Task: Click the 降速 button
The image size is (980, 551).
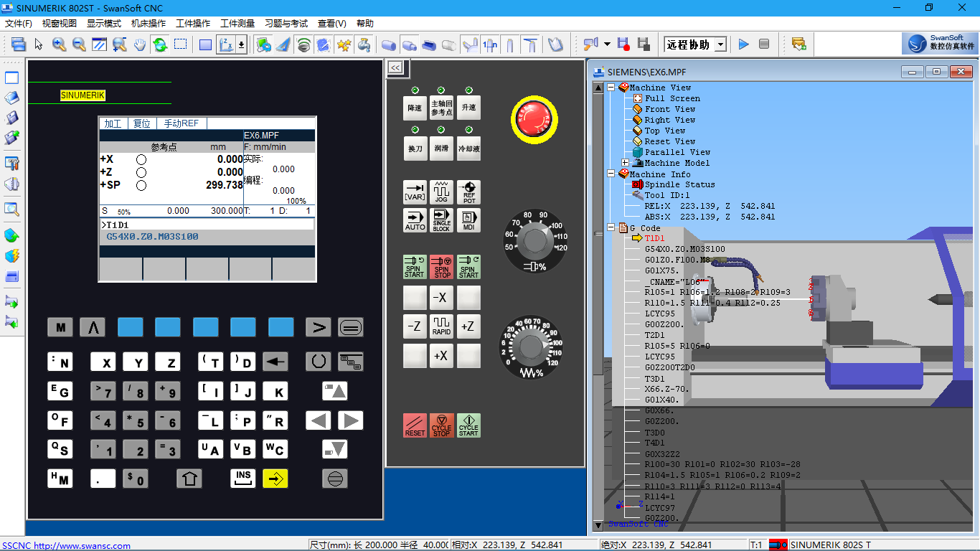Action: pos(415,108)
